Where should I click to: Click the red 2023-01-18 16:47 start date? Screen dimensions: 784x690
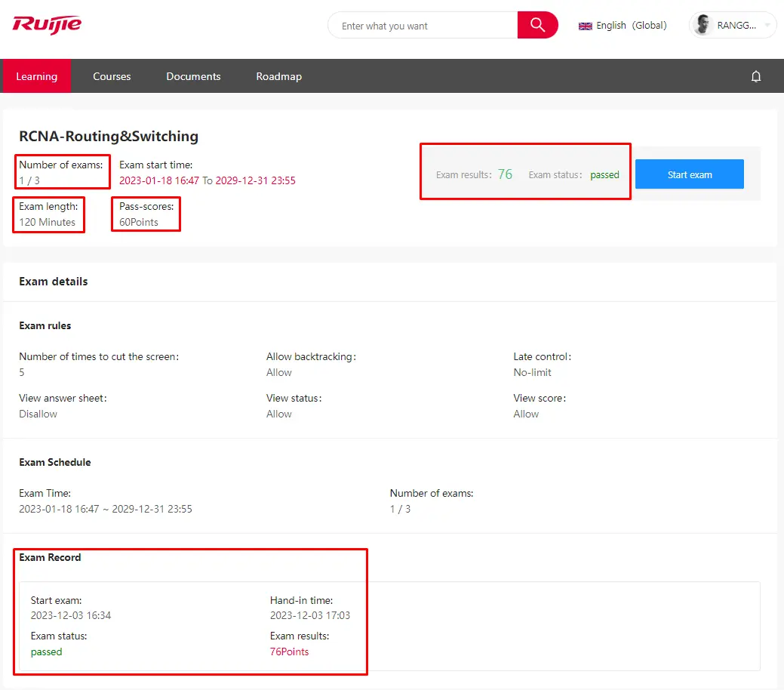(158, 180)
